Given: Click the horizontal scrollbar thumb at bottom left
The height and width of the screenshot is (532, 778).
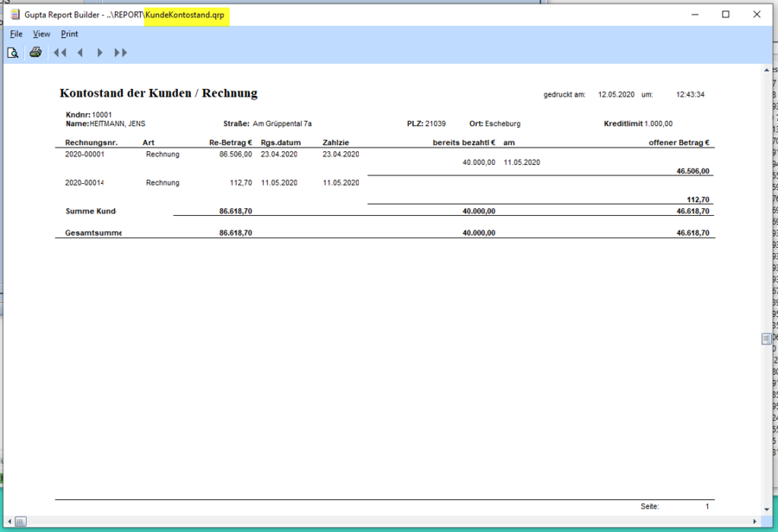Looking at the screenshot, I should tap(21, 522).
